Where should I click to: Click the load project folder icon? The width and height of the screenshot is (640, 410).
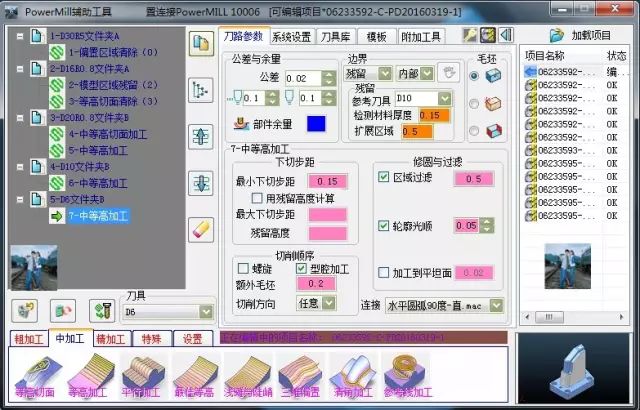coord(557,35)
